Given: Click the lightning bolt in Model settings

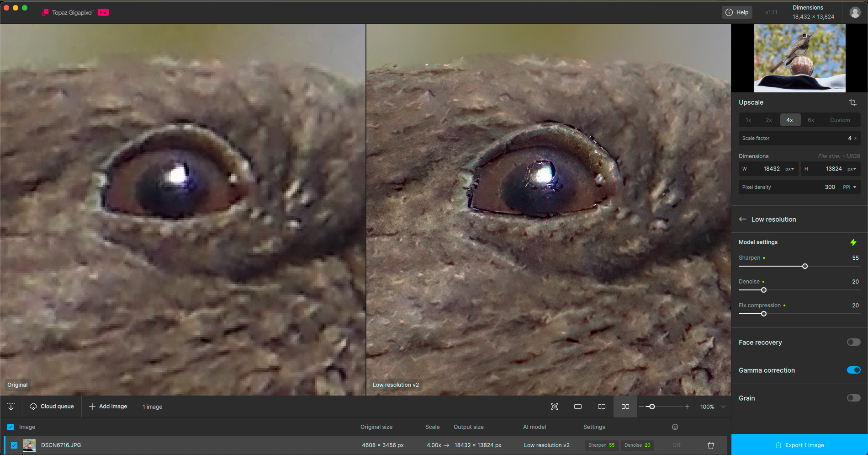Looking at the screenshot, I should coord(853,242).
